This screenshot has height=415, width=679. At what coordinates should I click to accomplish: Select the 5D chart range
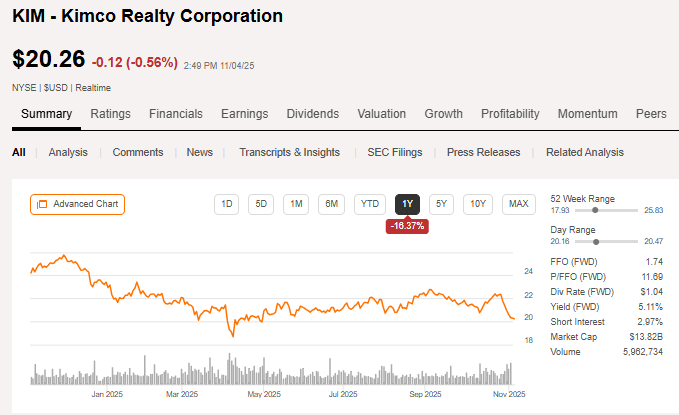click(261, 204)
